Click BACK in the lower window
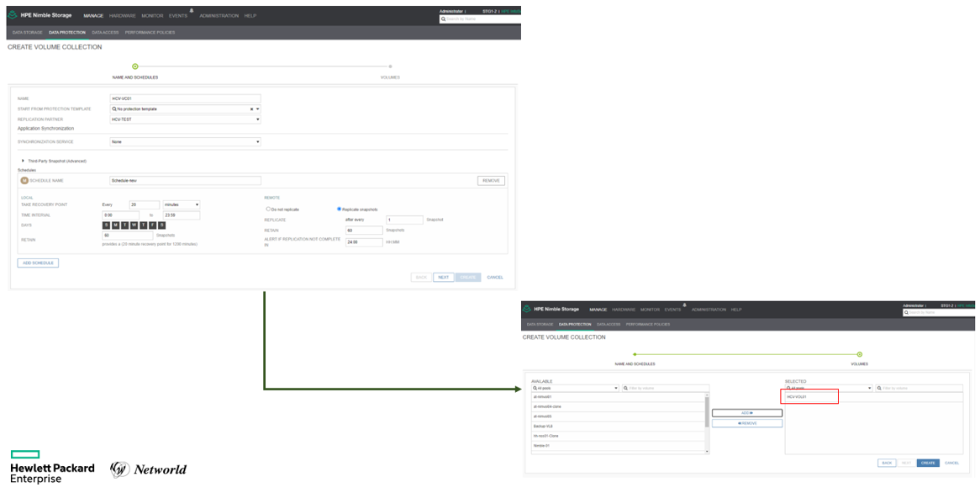Image resolution: width=980 pixels, height=493 pixels. (886, 463)
